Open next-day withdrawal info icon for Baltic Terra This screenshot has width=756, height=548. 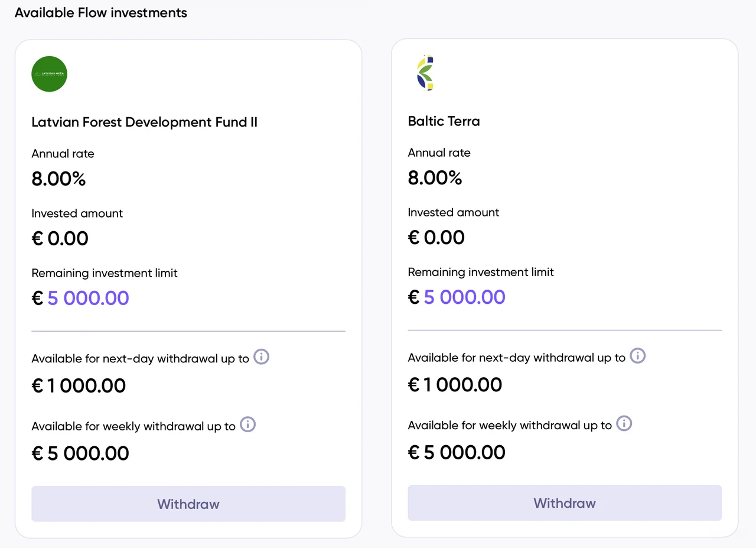tap(638, 355)
